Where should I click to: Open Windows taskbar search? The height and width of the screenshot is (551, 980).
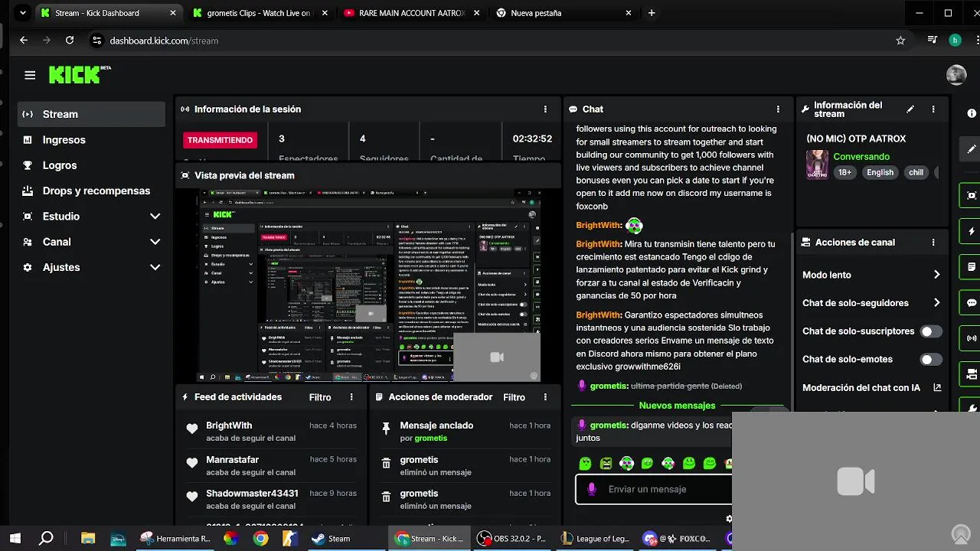pos(46,539)
